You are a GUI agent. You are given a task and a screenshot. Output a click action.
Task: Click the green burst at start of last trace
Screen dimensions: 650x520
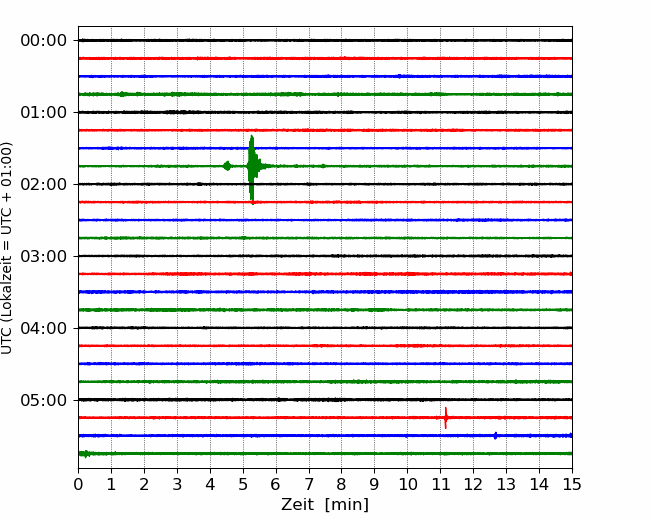(x=85, y=454)
